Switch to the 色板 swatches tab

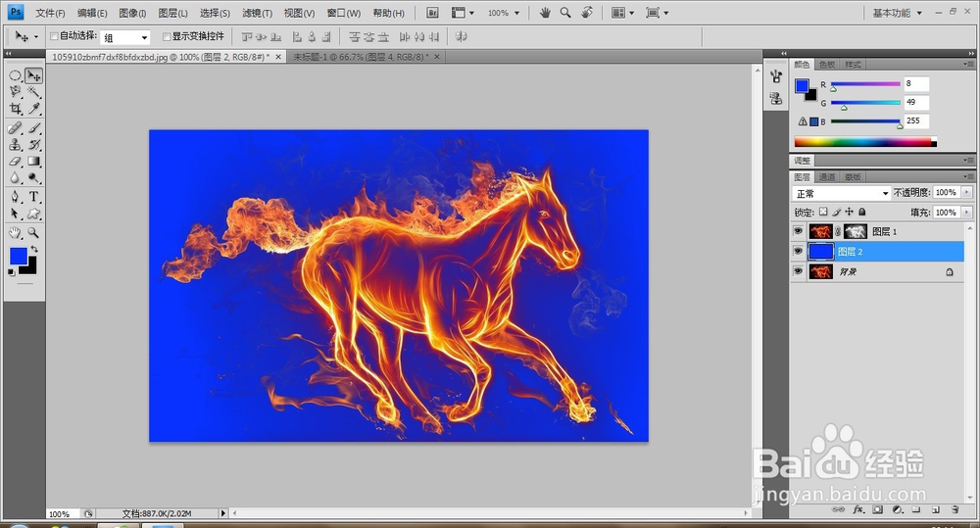[x=827, y=65]
